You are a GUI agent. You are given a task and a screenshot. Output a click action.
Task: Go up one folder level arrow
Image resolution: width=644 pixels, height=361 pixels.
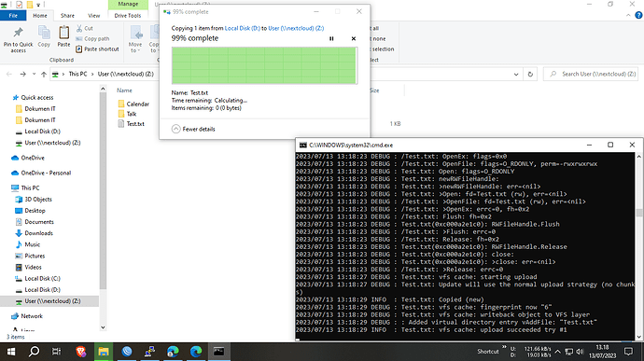coord(44,75)
